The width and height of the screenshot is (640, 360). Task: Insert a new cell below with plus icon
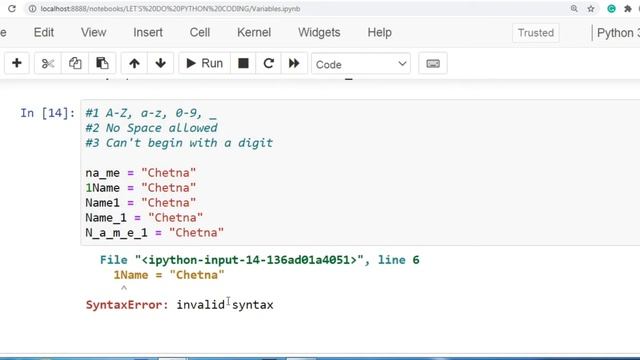click(17, 63)
